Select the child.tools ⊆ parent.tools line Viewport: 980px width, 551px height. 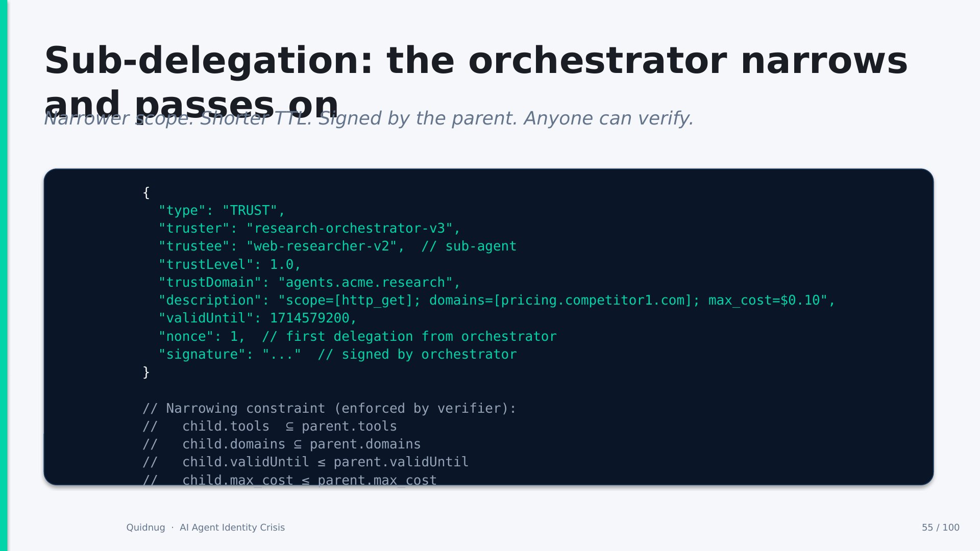pos(269,427)
